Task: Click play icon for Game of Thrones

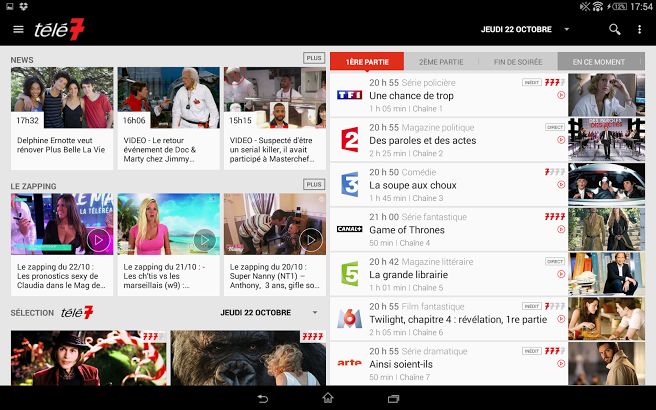Action: click(561, 229)
